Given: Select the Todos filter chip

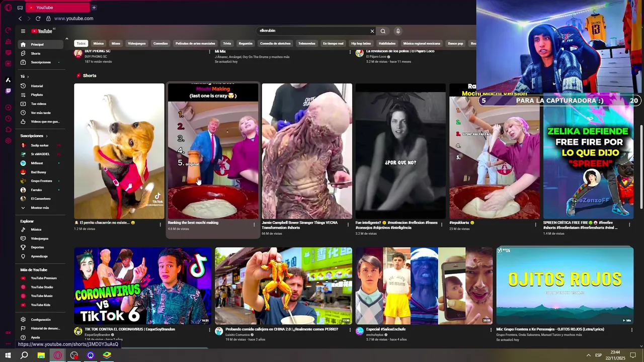Looking at the screenshot, I should click(x=81, y=44).
